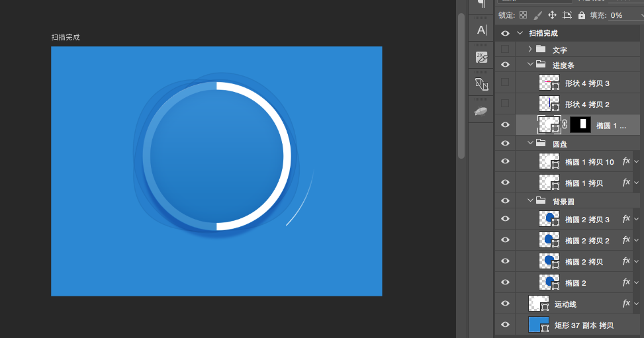Click folder icon of 圆盘 group
The image size is (644, 338).
541,144
